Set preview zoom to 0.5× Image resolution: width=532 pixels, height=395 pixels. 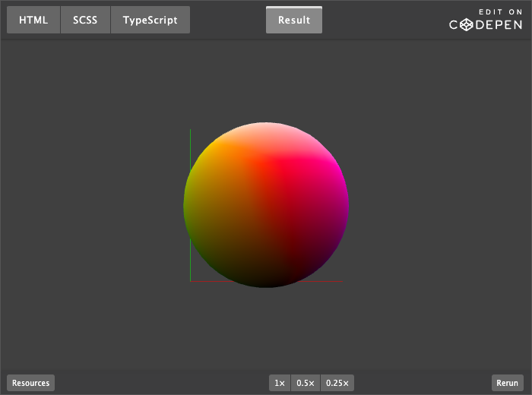(306, 383)
